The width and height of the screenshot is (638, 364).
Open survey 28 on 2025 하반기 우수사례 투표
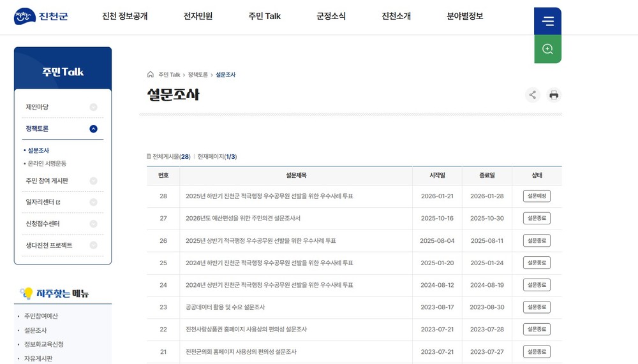[269, 196]
